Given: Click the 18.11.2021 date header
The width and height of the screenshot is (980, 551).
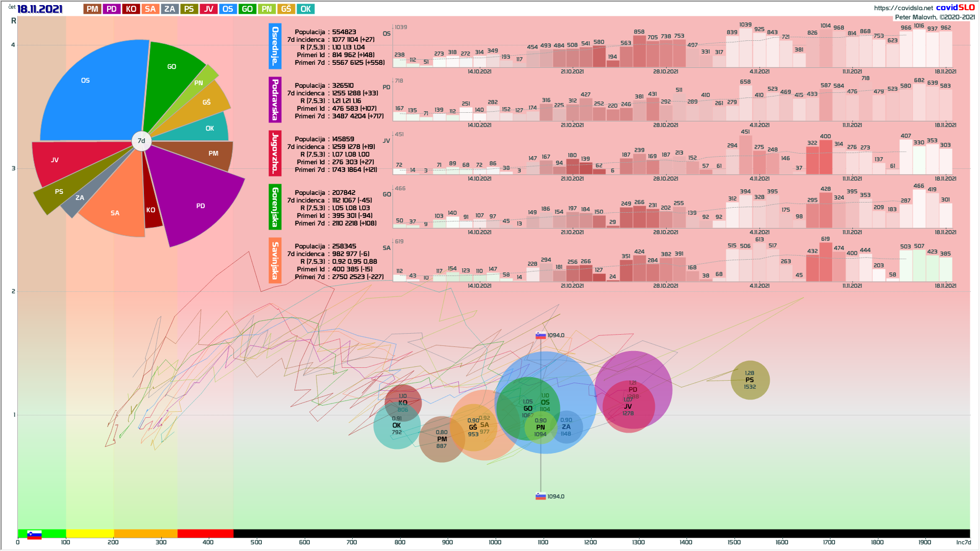Looking at the screenshot, I should pyautogui.click(x=40, y=9).
